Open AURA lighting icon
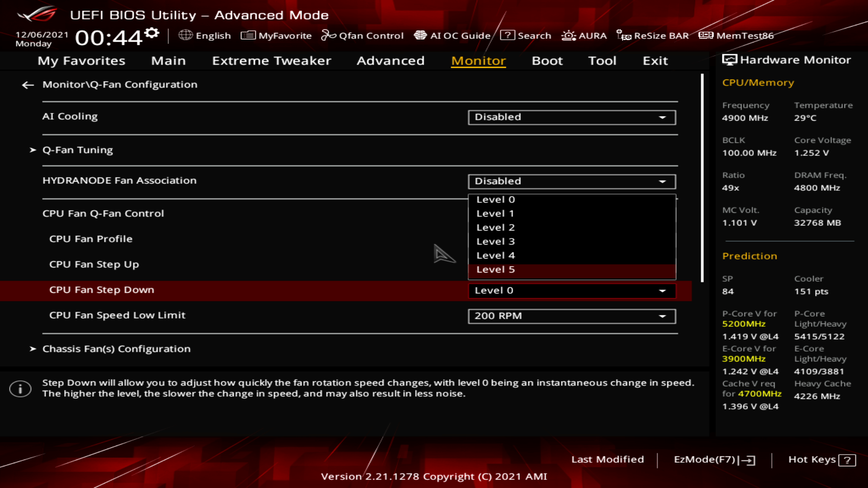Screen dimensions: 868x488 pyautogui.click(x=568, y=35)
